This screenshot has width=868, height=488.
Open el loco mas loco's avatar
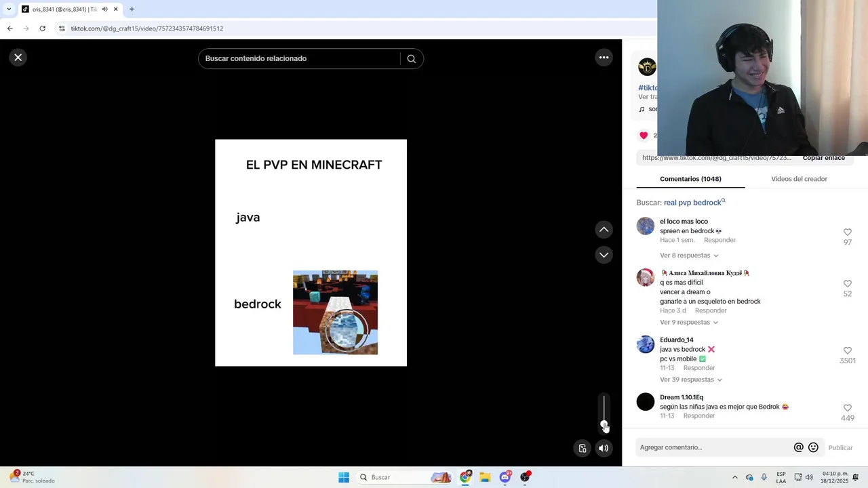(646, 226)
